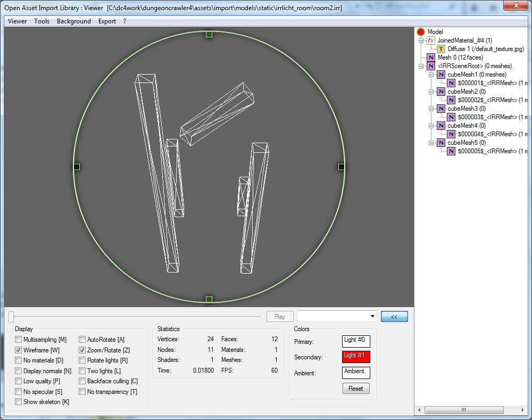Open the Export menu
Viewport: 532px width, 420px height.
click(x=107, y=21)
